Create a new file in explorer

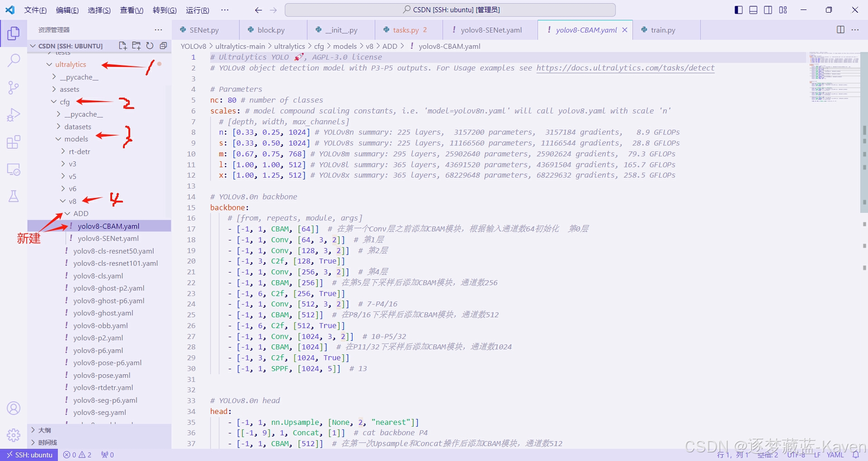(x=123, y=46)
